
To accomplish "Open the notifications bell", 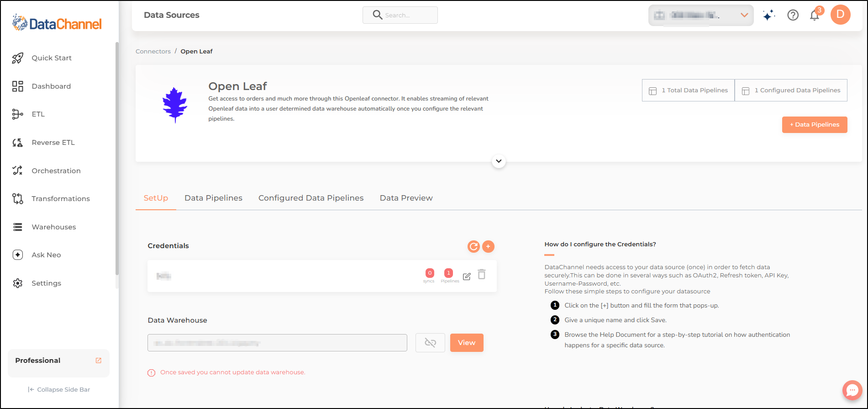I will (x=815, y=16).
